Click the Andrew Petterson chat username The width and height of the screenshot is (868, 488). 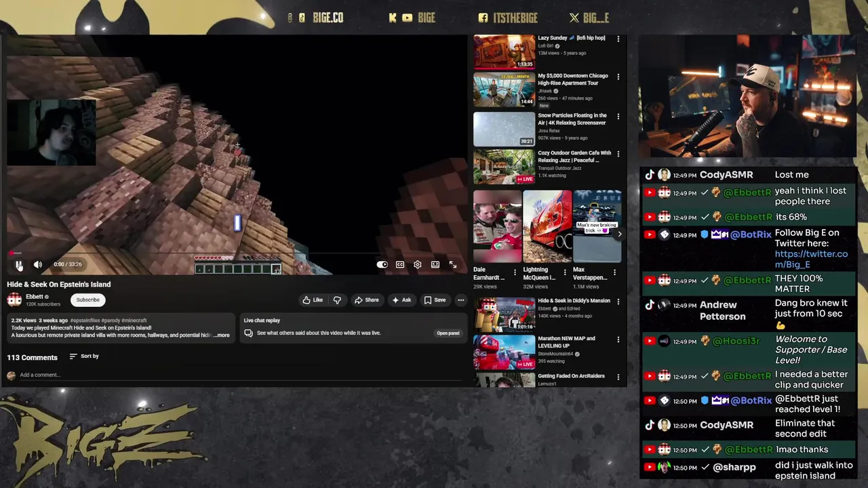point(722,310)
